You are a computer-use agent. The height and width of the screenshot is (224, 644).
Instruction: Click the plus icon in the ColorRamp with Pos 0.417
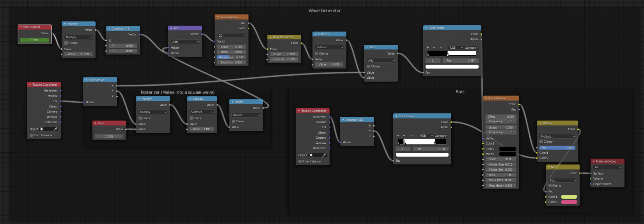click(428, 48)
